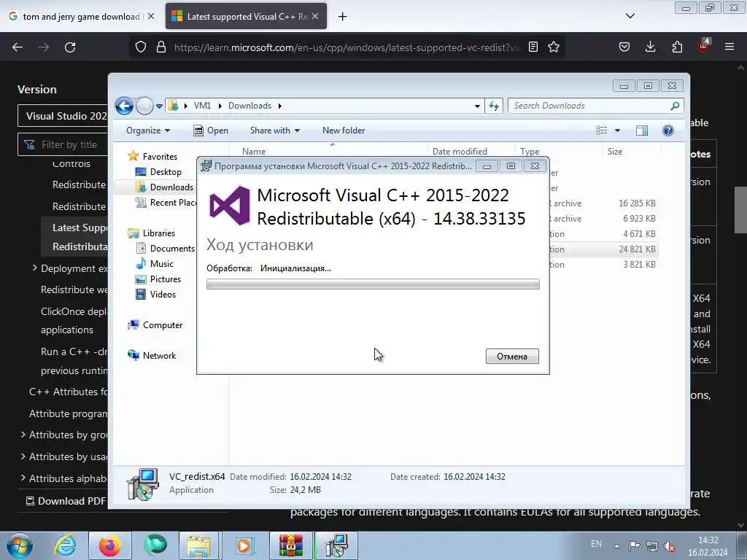The height and width of the screenshot is (560, 747).
Task: Open the Explorer address bar history dropdown
Action: pos(477,106)
